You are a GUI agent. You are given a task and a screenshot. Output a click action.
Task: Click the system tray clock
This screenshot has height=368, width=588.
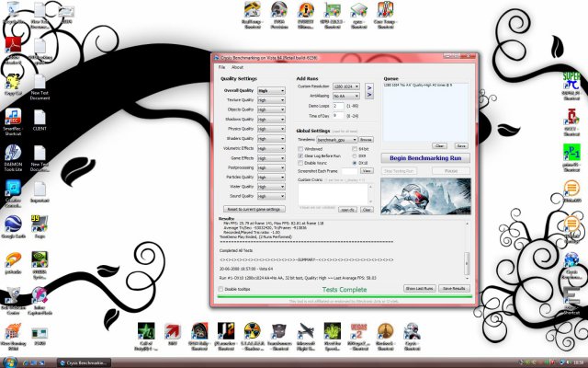pos(579,362)
